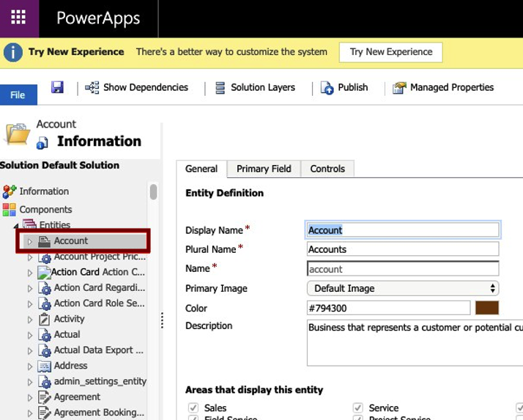
Task: Click the Address card icon
Action: tap(45, 366)
